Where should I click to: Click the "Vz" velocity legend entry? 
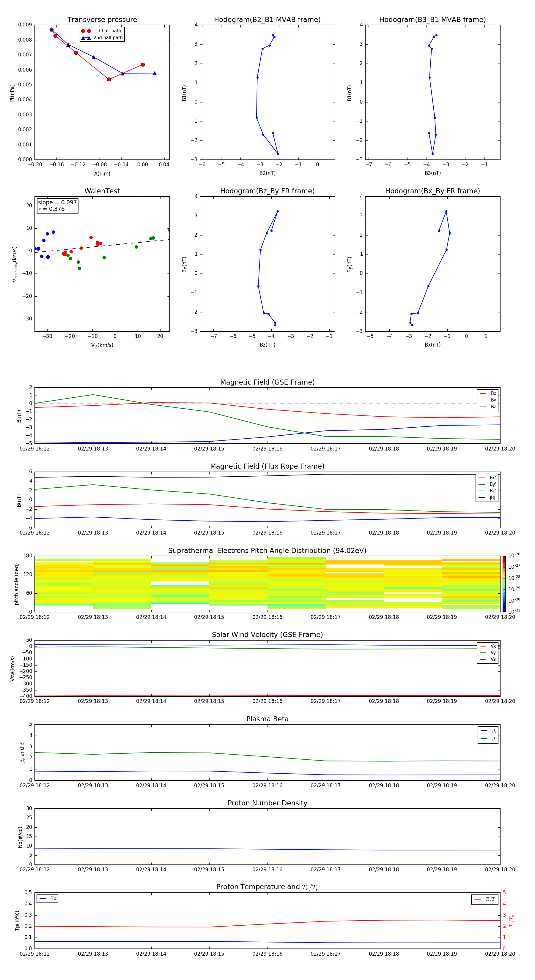(x=488, y=659)
